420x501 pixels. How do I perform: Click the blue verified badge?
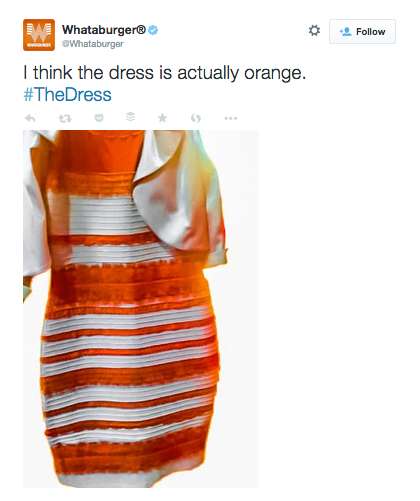(153, 30)
